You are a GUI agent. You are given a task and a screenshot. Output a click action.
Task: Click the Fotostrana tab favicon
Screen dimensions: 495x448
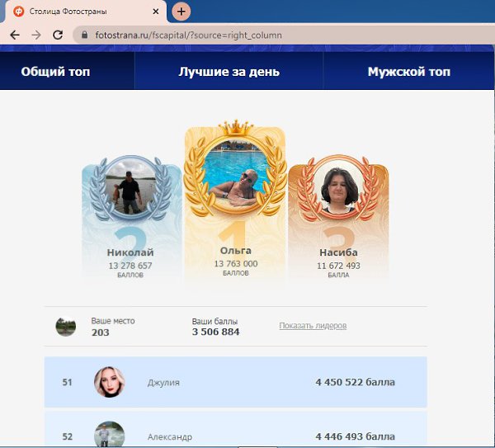point(18,12)
